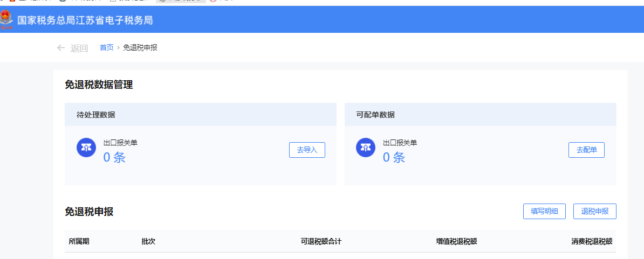This screenshot has height=259, width=644.
Task: Click the 去导入 button
Action: (x=307, y=150)
